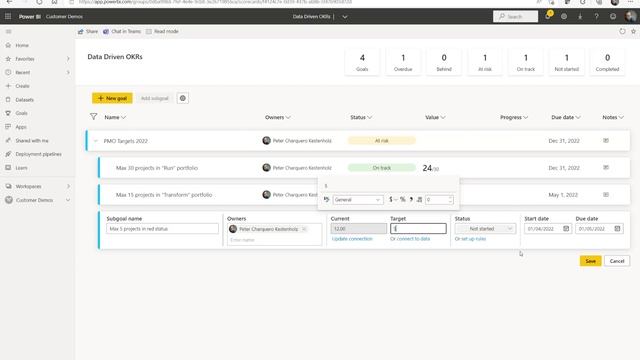Screen dimensions: 640x360
Task: Open Due date column header dropdown
Action: 566,117
